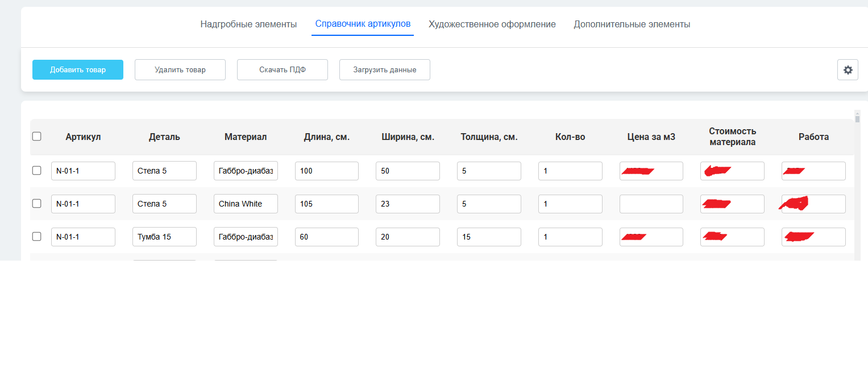Focus the China White material field
The width and height of the screenshot is (868, 371).
pyautogui.click(x=246, y=204)
